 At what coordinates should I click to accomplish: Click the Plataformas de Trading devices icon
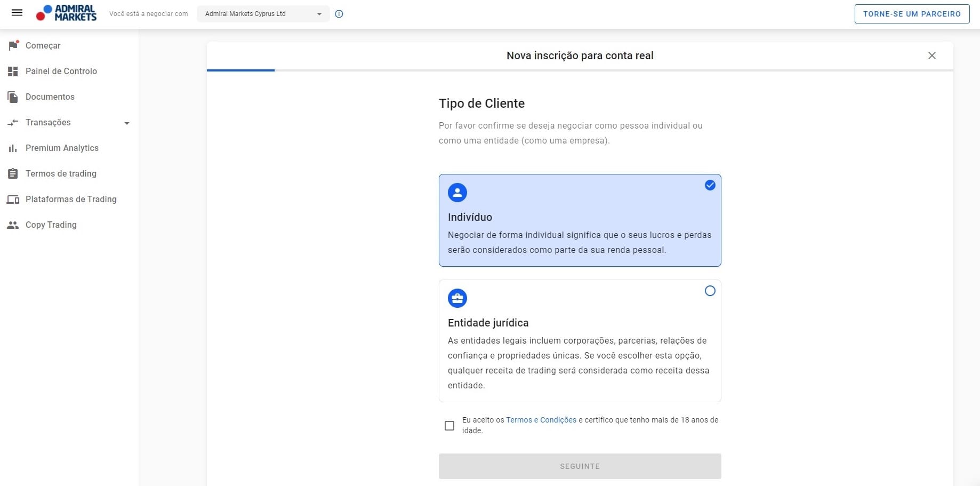click(x=13, y=199)
